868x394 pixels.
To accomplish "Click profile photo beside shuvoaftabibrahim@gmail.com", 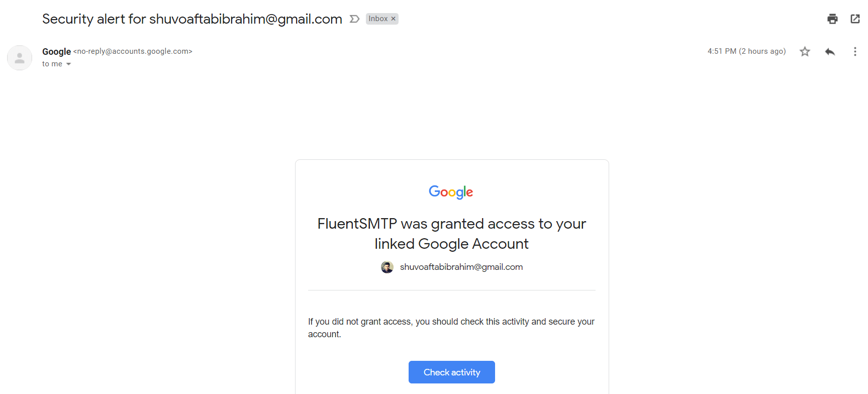I will pos(387,267).
